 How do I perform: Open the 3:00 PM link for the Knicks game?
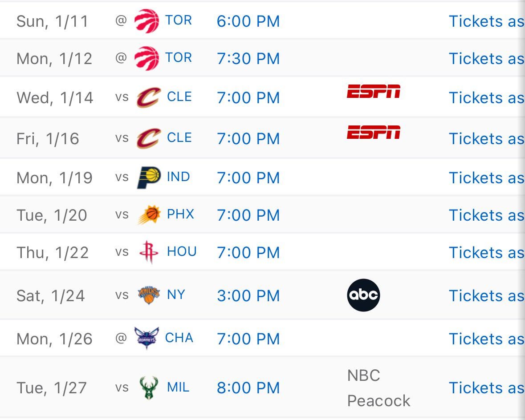click(x=248, y=295)
